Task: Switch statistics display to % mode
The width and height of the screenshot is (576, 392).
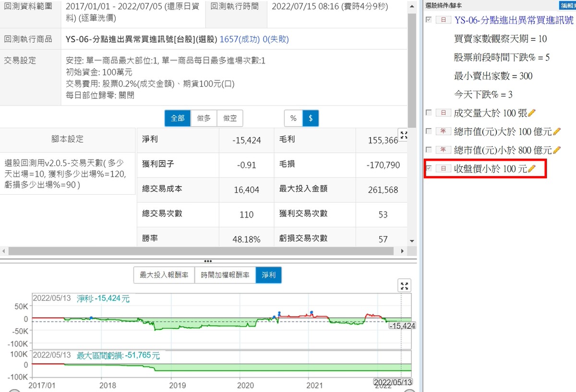Action: click(x=293, y=118)
